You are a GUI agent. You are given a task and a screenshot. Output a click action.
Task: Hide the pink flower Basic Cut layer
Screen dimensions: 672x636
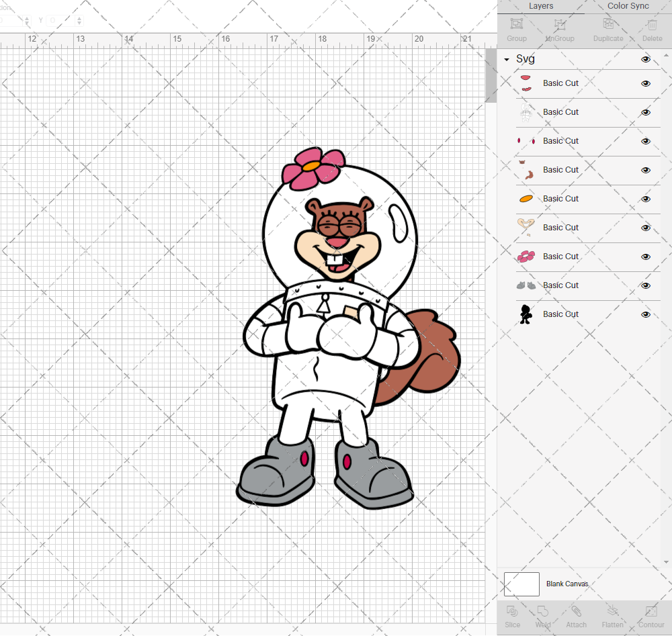tap(645, 257)
